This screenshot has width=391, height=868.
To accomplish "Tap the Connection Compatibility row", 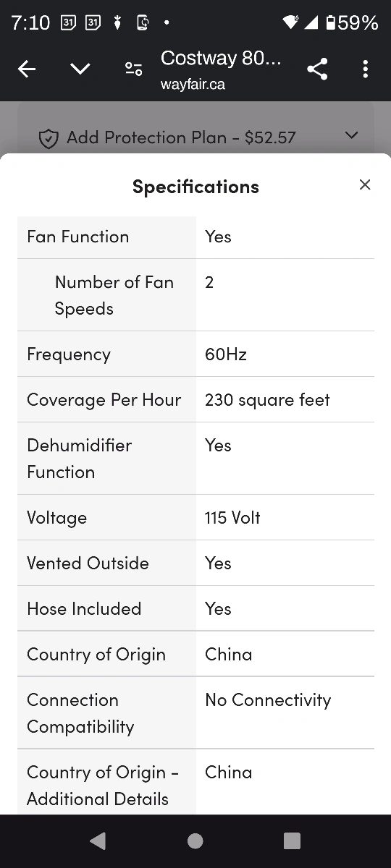I will tap(195, 713).
